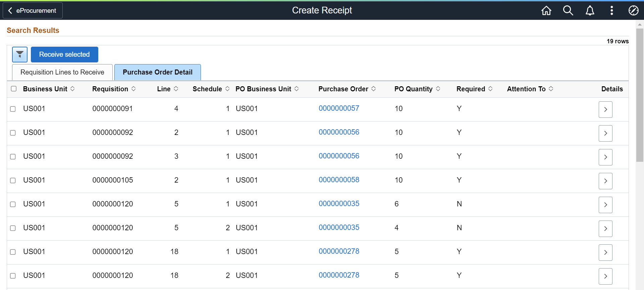Image resolution: width=644 pixels, height=290 pixels.
Task: Sort by Schedule column arrows
Action: [227, 89]
